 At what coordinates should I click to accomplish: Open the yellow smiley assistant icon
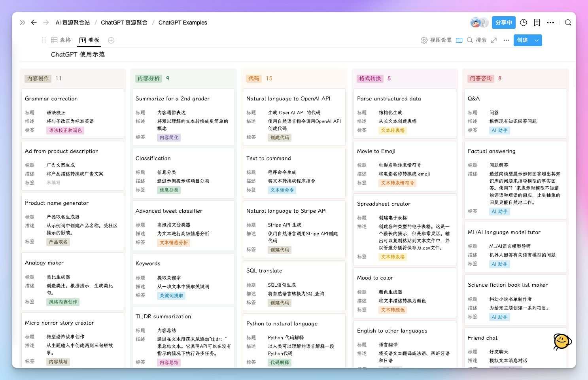(x=562, y=342)
